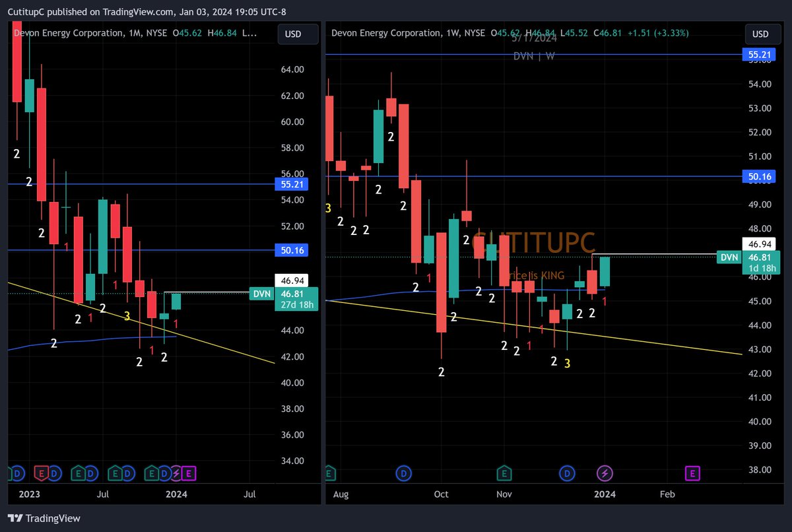This screenshot has width=792, height=532.
Task: Click the purple lightning marker on monthly chart
Action: (x=176, y=473)
